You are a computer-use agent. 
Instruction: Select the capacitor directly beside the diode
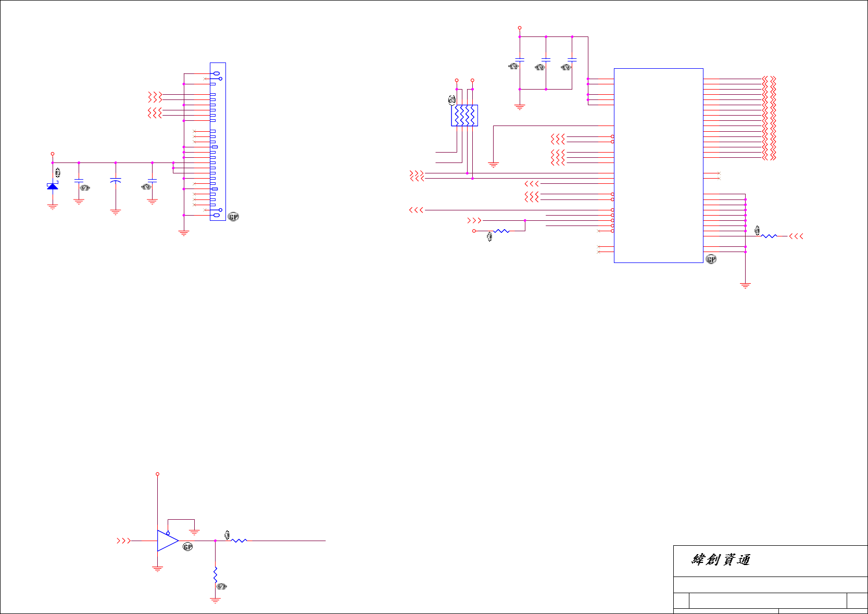[x=79, y=180]
